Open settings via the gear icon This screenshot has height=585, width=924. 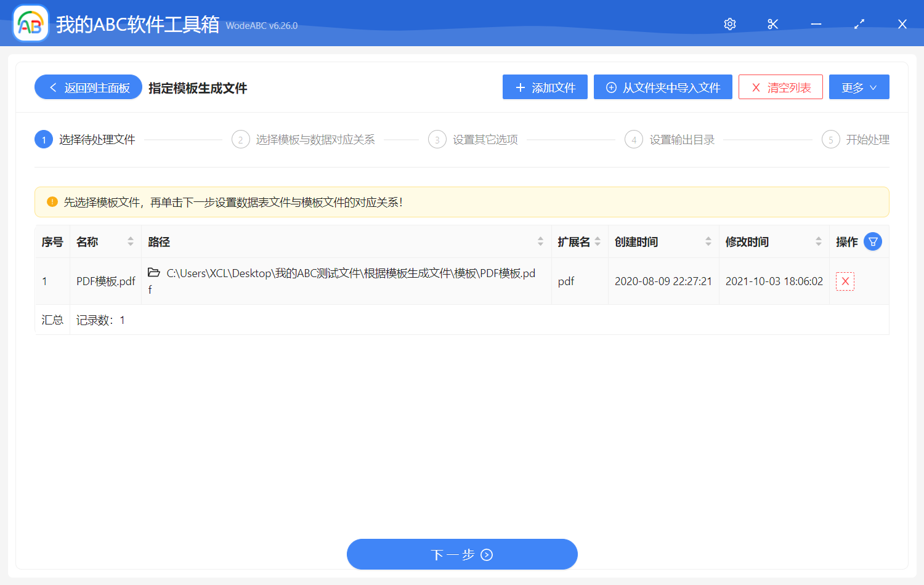pyautogui.click(x=729, y=24)
